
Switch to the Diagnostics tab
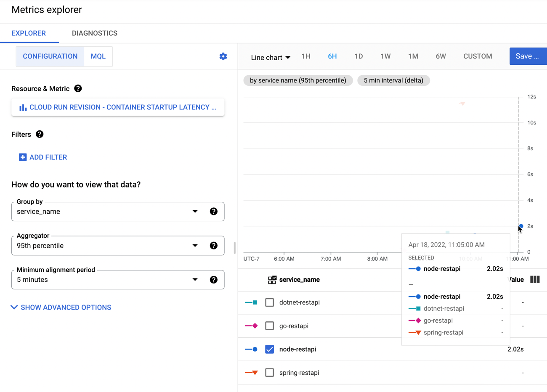pos(95,33)
